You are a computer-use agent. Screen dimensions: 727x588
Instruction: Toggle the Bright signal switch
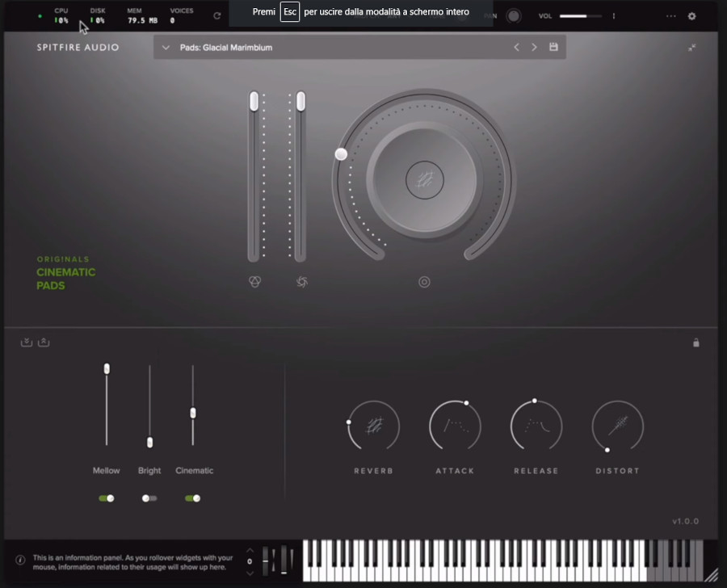click(149, 498)
